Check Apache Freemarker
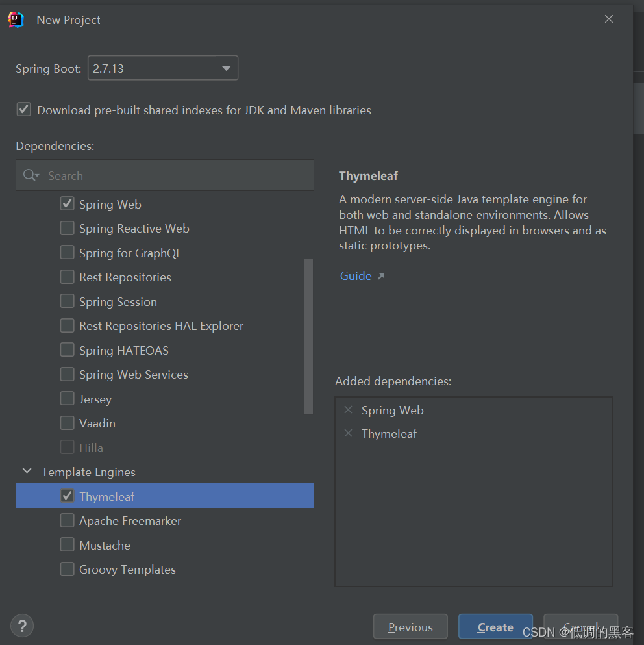Viewport: 644px width, 645px height. [x=67, y=520]
